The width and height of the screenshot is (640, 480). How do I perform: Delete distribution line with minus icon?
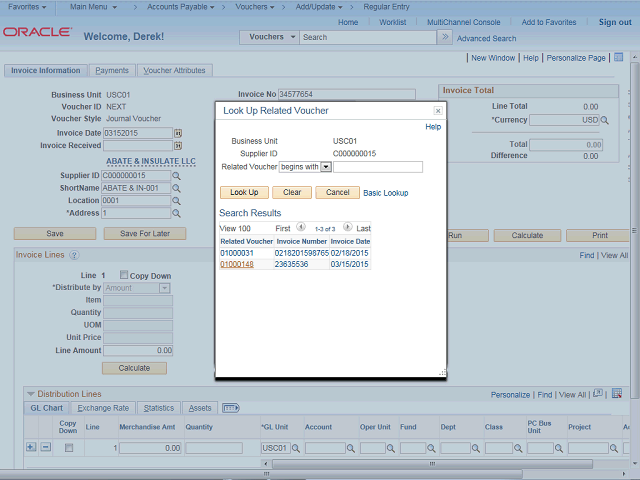click(x=46, y=447)
